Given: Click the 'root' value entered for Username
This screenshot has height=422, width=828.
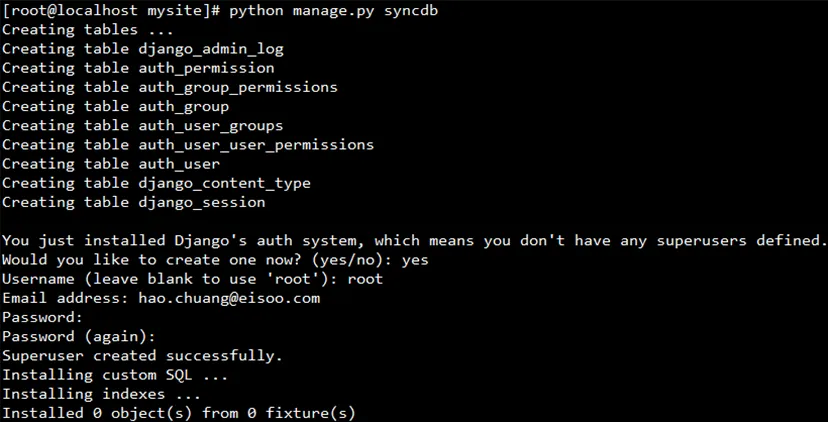Looking at the screenshot, I should coord(365,279).
